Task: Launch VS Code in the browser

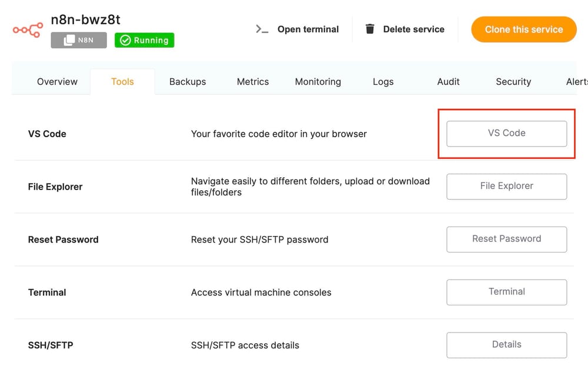Action: pos(506,134)
